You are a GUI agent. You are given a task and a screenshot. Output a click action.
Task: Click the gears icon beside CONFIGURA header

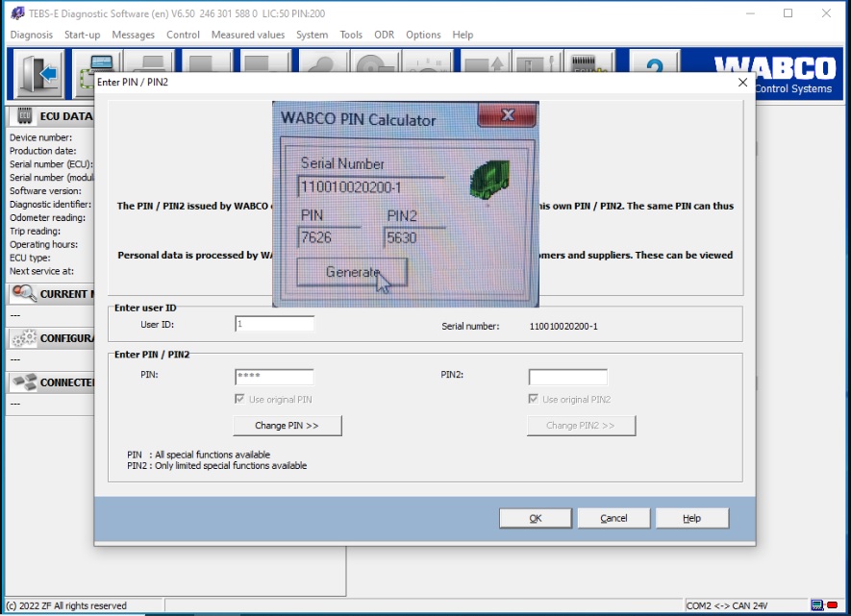pyautogui.click(x=23, y=338)
